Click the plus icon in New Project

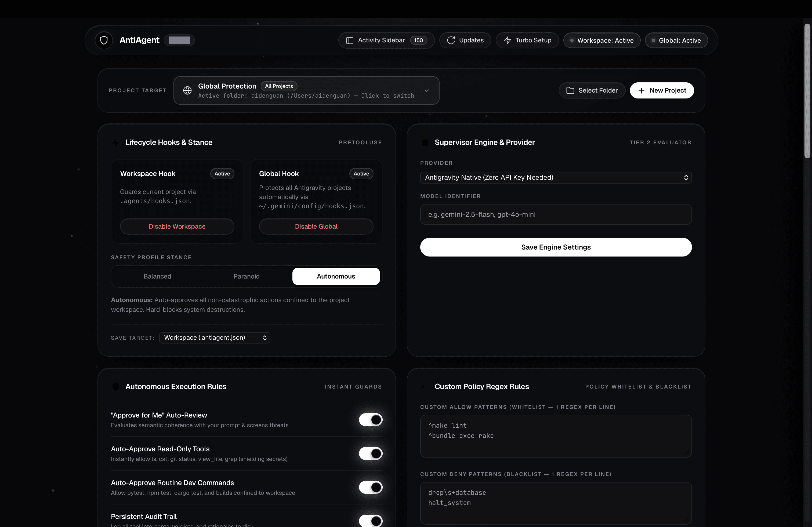coord(641,90)
